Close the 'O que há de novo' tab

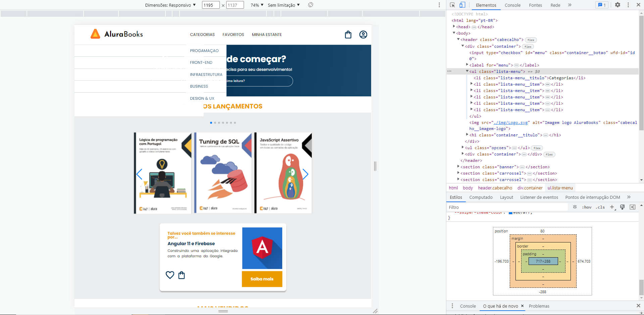click(522, 306)
